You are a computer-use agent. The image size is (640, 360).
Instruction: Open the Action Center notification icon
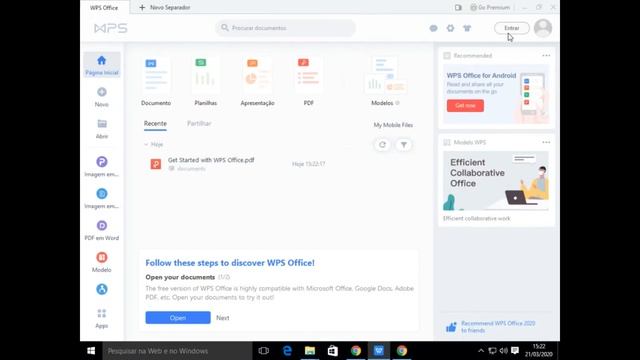[x=515, y=351]
